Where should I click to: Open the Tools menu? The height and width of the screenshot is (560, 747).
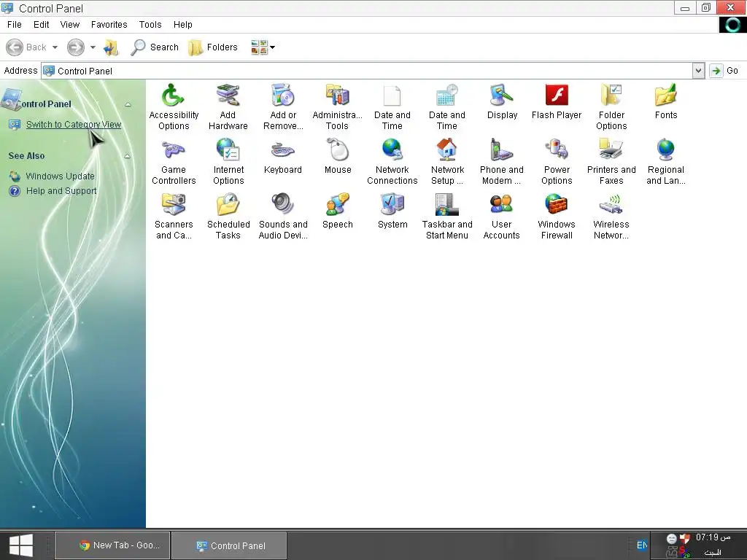coord(150,25)
